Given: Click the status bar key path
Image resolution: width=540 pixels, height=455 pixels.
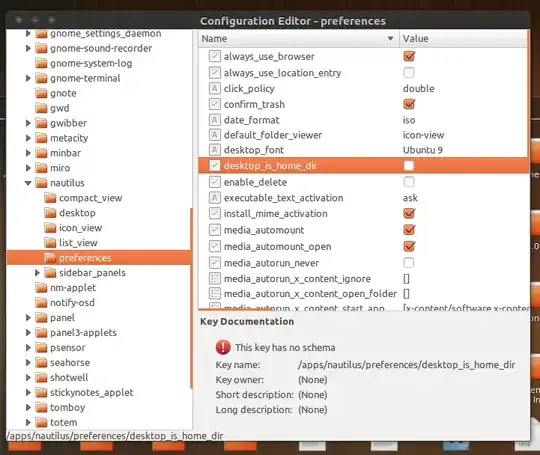Looking at the screenshot, I should pos(115,436).
